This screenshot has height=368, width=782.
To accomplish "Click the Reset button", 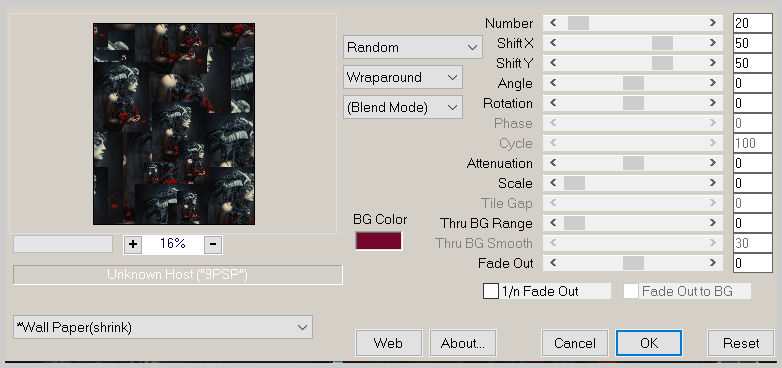I will pos(741,343).
